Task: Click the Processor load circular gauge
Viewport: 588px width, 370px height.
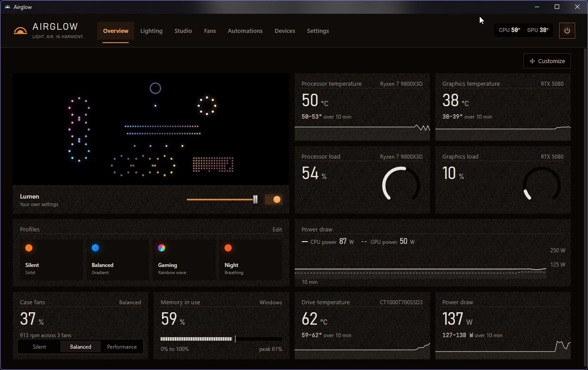Action: coord(401,183)
